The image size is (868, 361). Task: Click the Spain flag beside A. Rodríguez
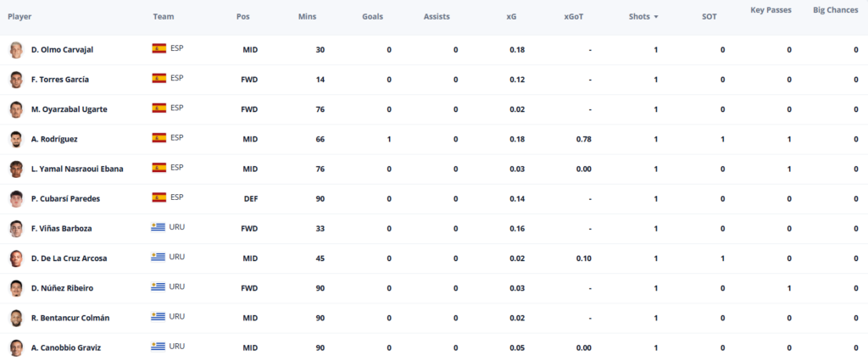(159, 138)
